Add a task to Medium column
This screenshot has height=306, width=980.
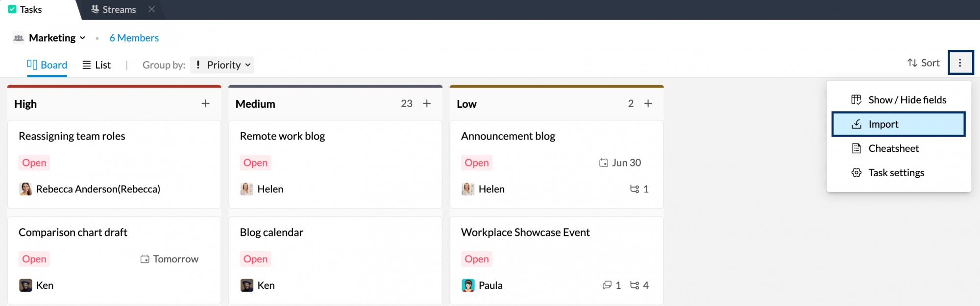point(427,103)
